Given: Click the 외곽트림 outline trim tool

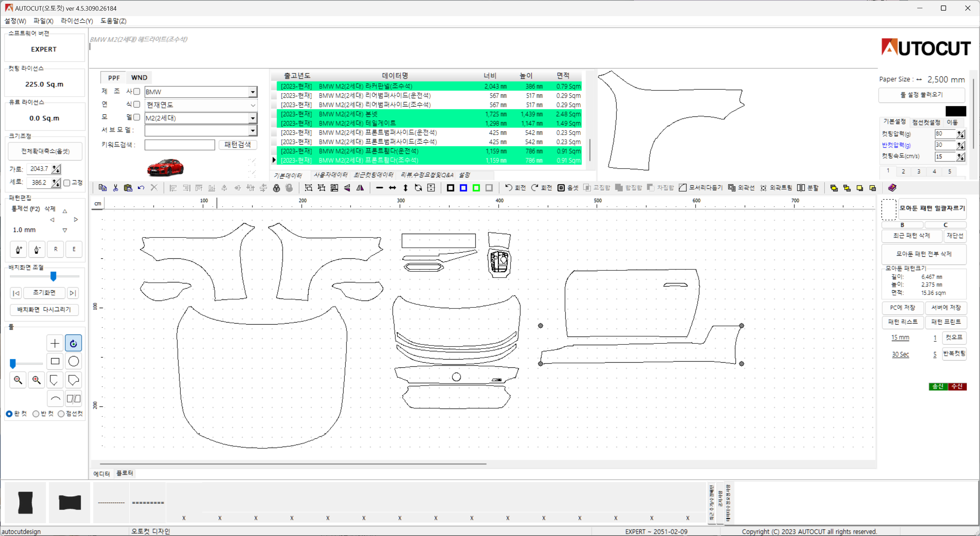Looking at the screenshot, I should tap(776, 187).
